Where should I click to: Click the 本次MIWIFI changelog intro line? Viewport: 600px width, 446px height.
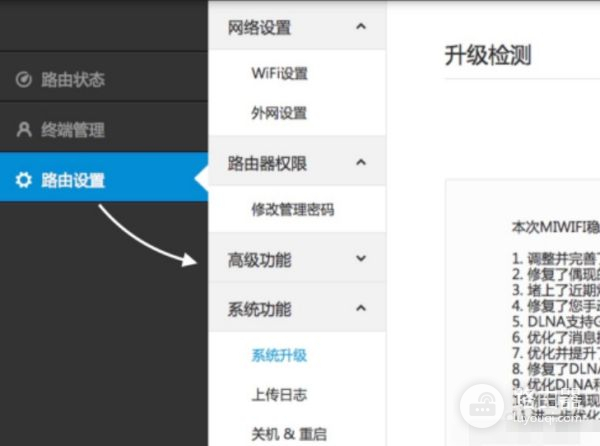coord(556,227)
